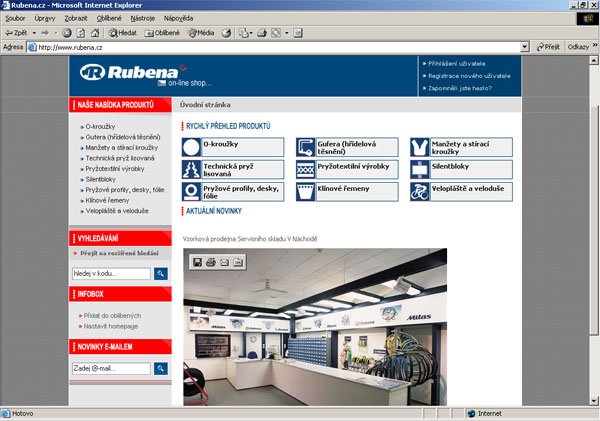The image size is (600, 421).
Task: Submit newsletter email with magnifier button
Action: (161, 368)
